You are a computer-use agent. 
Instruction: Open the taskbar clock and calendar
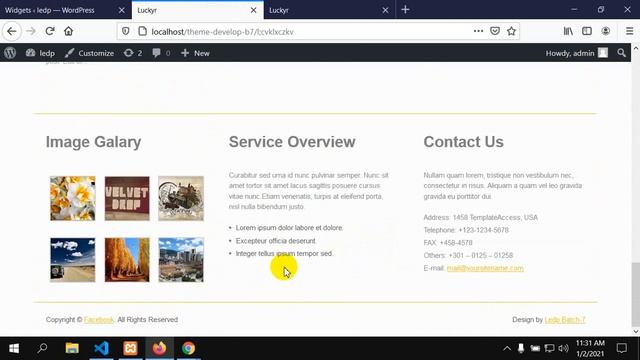(x=590, y=348)
